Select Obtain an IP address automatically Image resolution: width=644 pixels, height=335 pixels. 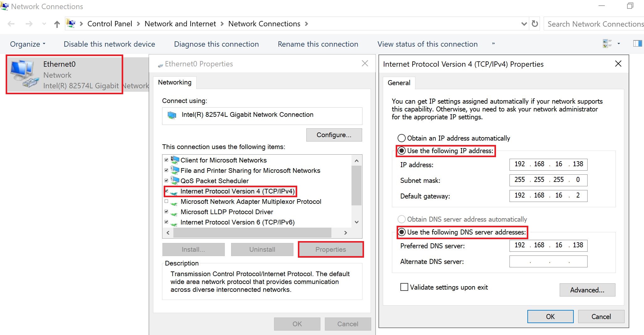[401, 138]
